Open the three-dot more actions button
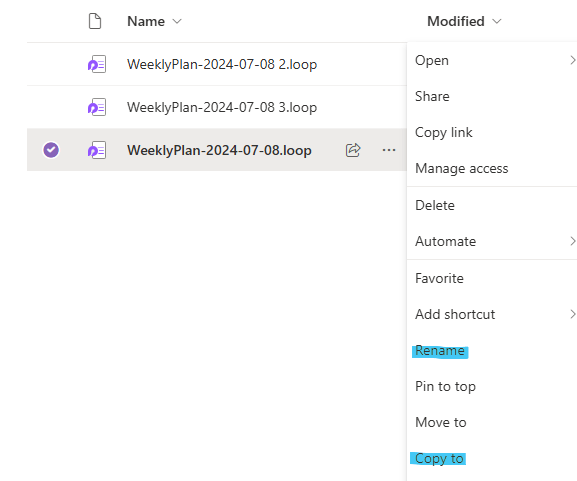Viewport: 577px width, 481px height. (389, 150)
